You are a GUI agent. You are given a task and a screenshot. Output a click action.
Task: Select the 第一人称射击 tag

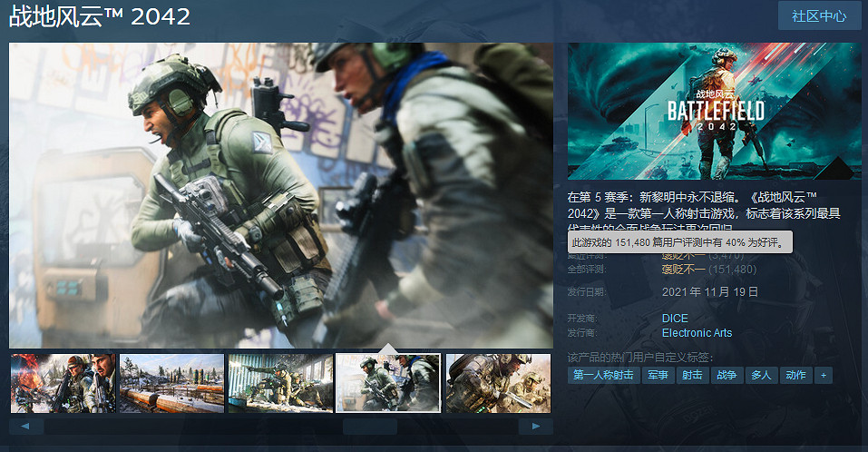[x=603, y=375]
